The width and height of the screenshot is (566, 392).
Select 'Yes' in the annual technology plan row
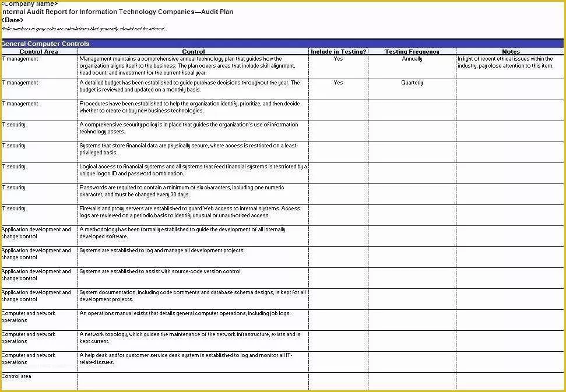(339, 67)
